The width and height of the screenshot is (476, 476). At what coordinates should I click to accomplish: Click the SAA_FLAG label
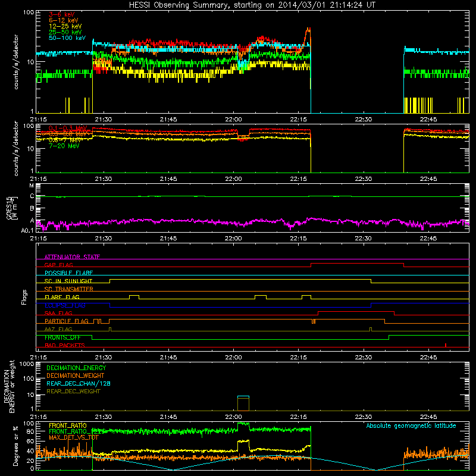click(x=58, y=313)
